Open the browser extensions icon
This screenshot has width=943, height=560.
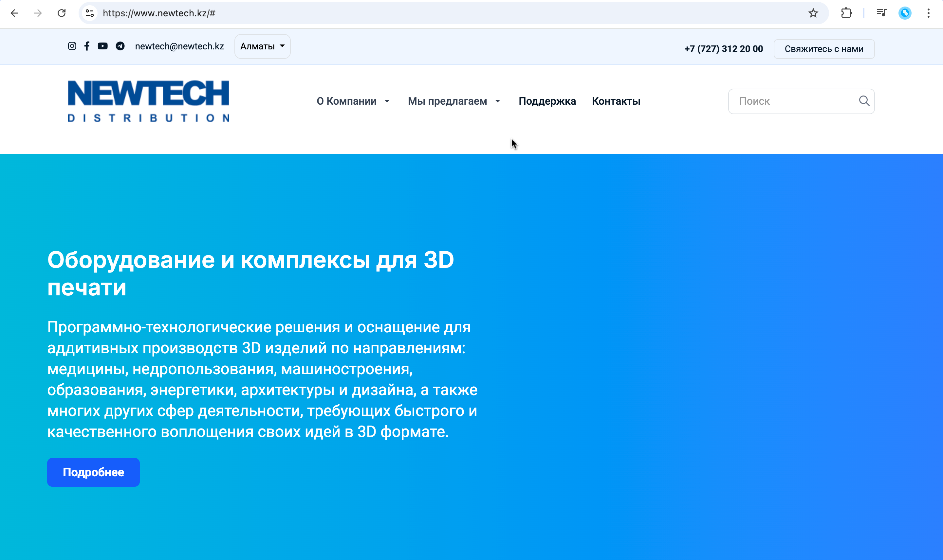(847, 13)
